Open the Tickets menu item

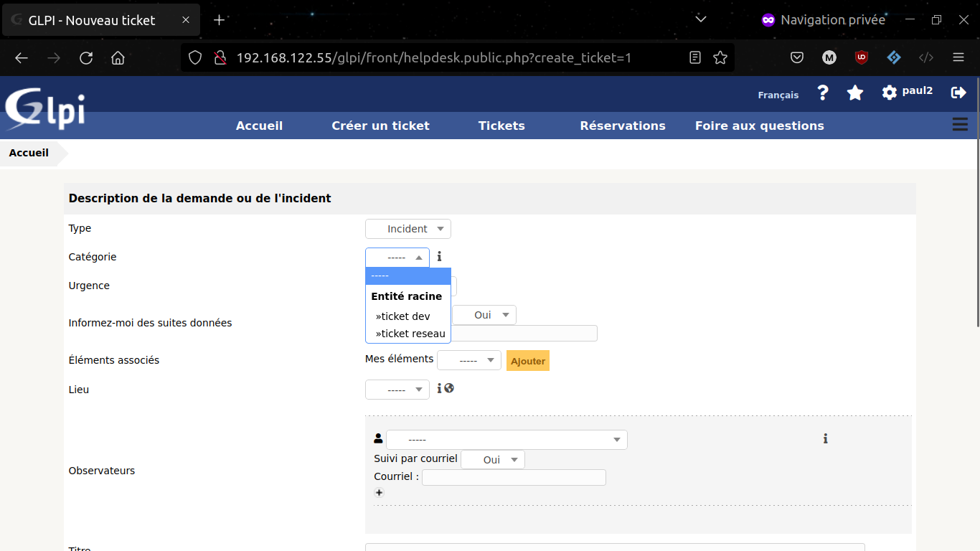point(501,126)
